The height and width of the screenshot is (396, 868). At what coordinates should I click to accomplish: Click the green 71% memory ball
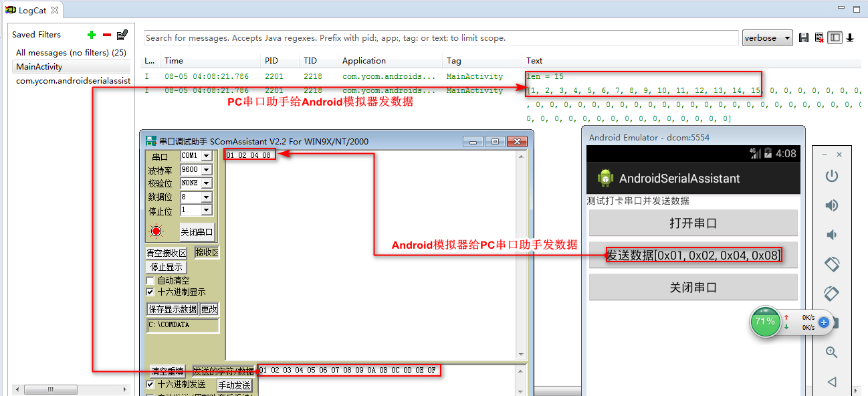[765, 322]
